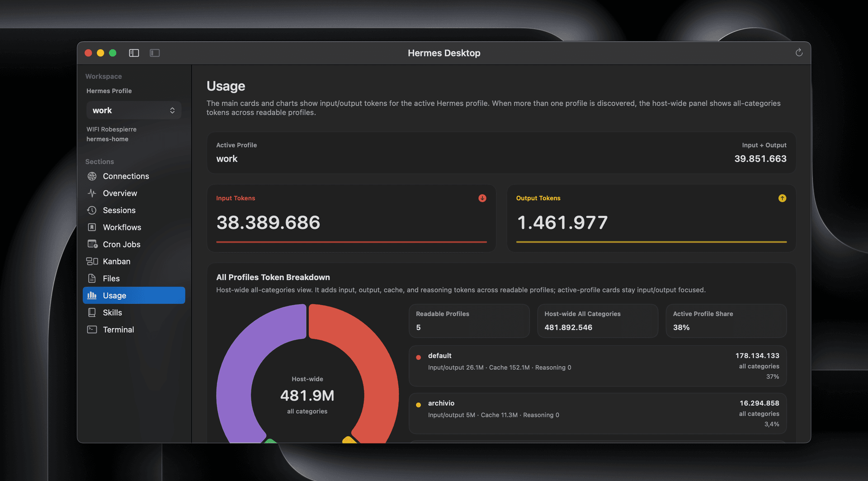
Task: Click the Usage bar chart icon
Action: pyautogui.click(x=92, y=295)
